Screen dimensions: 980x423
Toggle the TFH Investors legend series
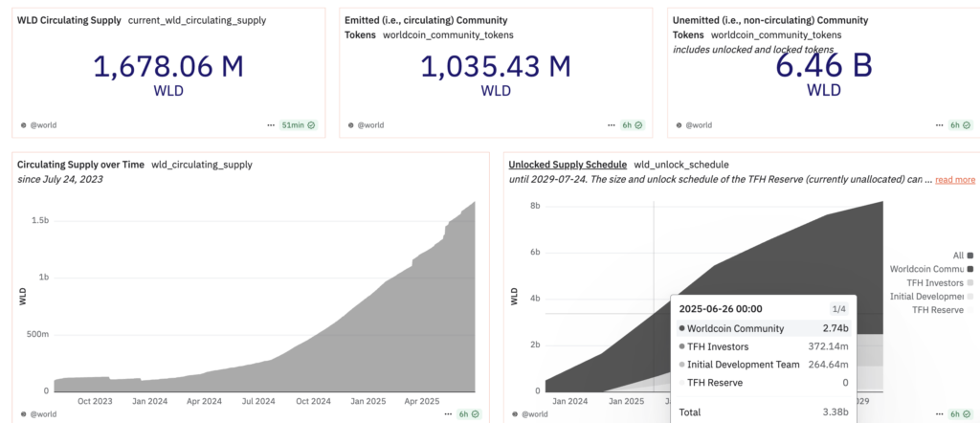click(x=940, y=282)
